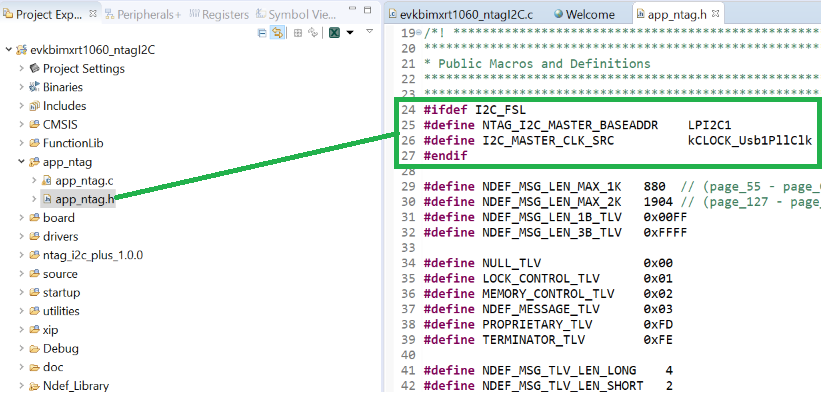Viewport: 827px width, 401px height.
Task: Expand the app_ntag.c file node
Action: click(34, 180)
